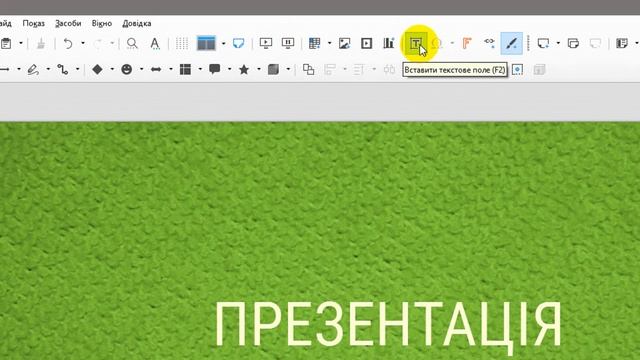640x360 pixels.
Task: Toggle Show Draw Functions brush button
Action: pos(511,43)
